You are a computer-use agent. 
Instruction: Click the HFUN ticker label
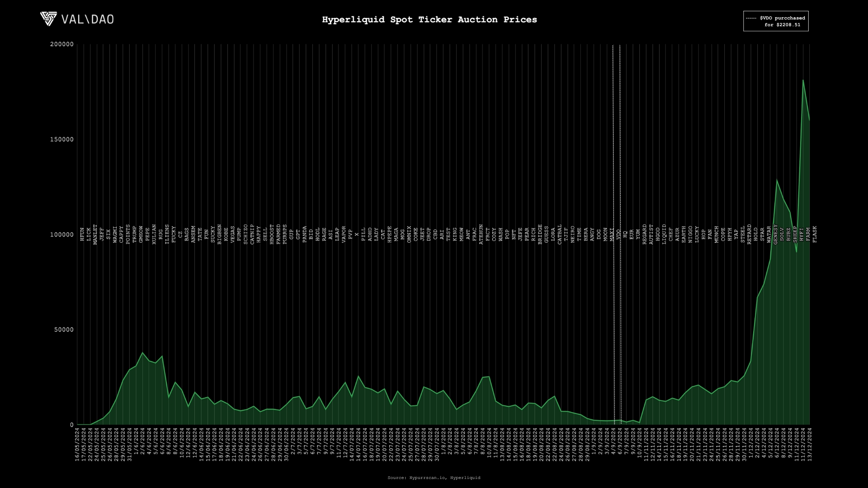(82, 235)
